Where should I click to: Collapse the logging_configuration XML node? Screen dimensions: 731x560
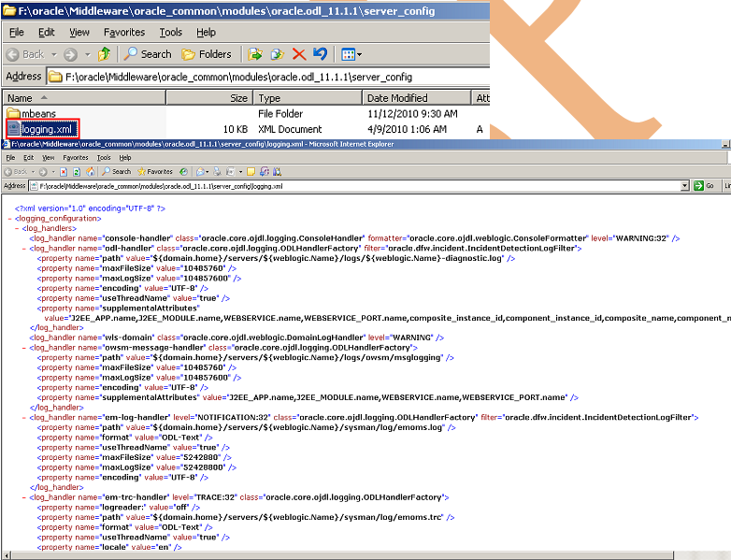[10, 218]
